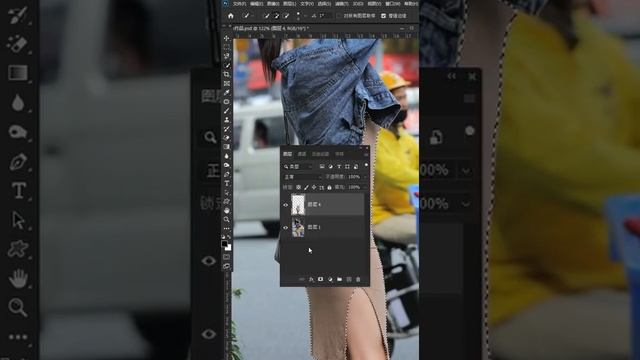Select the Type tool in the small toolbar
640x360 pixels.
pyautogui.click(x=227, y=183)
